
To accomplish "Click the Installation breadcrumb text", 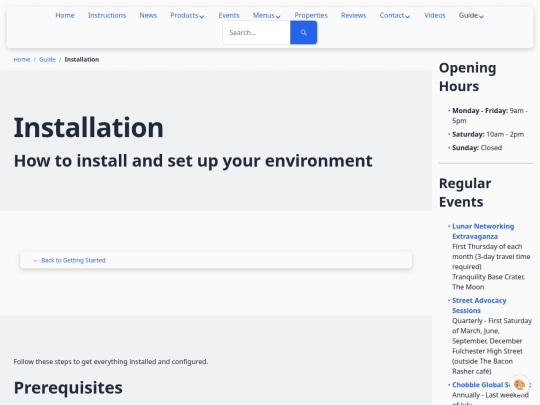I will [x=82, y=59].
